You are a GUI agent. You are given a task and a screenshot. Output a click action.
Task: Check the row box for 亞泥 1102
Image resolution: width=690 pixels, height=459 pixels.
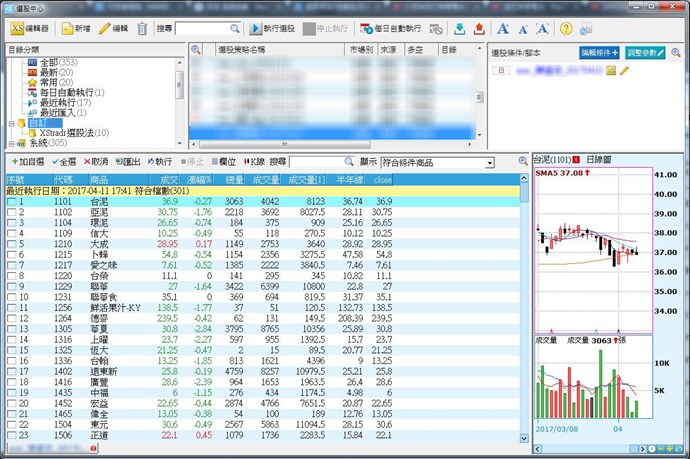tap(11, 213)
